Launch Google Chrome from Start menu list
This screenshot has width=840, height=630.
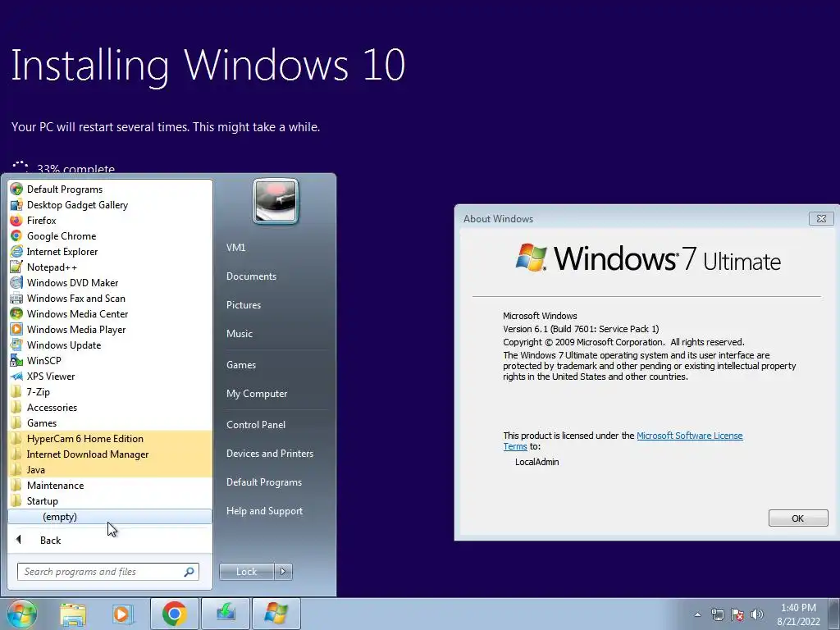(16, 235)
